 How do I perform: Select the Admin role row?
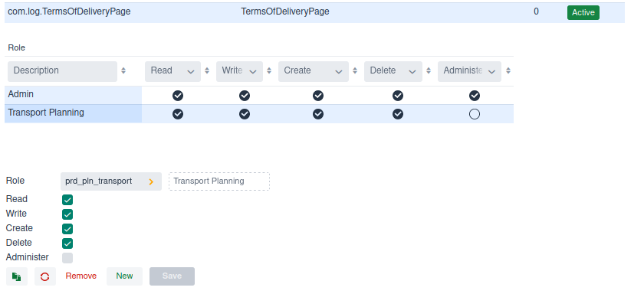259,95
